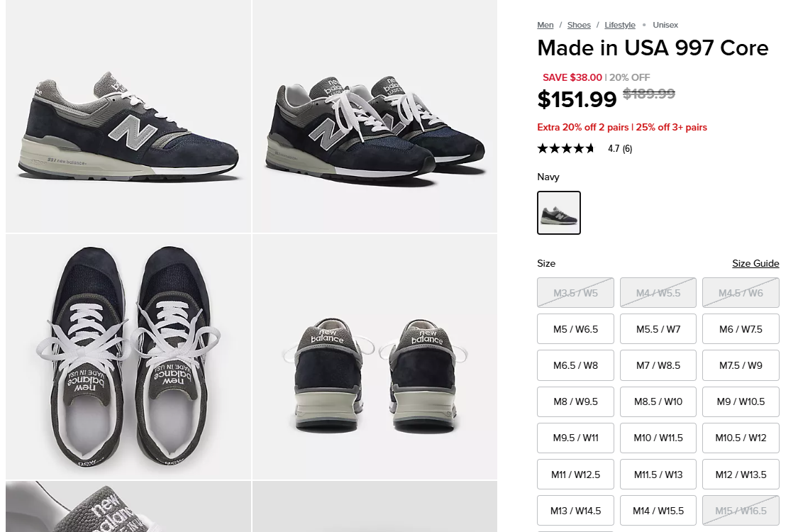Open the top-down view shoe image
This screenshot has width=798, height=532.
point(128,357)
